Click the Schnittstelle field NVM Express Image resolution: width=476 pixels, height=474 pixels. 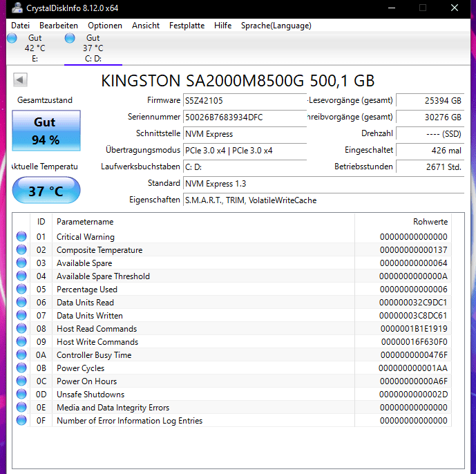click(245, 134)
